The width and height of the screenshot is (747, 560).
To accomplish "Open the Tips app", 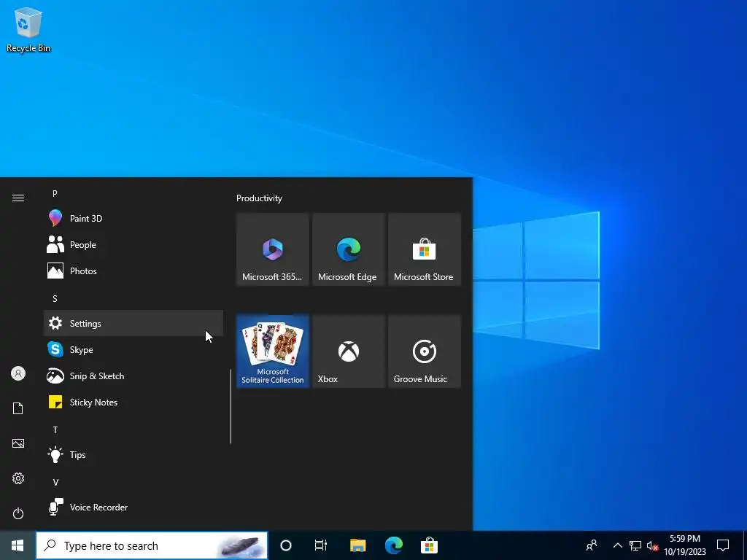I will tap(133, 455).
